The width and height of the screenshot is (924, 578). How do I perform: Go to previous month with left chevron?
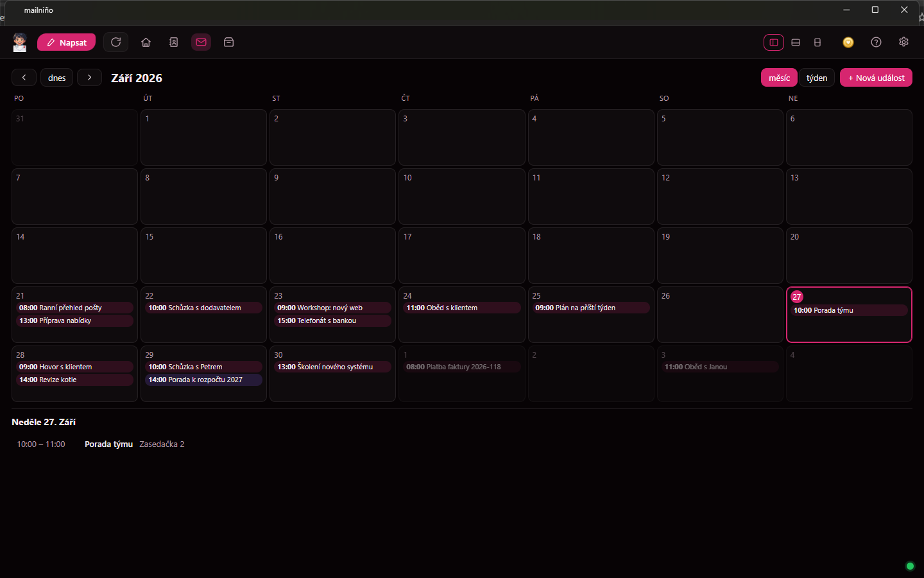24,78
